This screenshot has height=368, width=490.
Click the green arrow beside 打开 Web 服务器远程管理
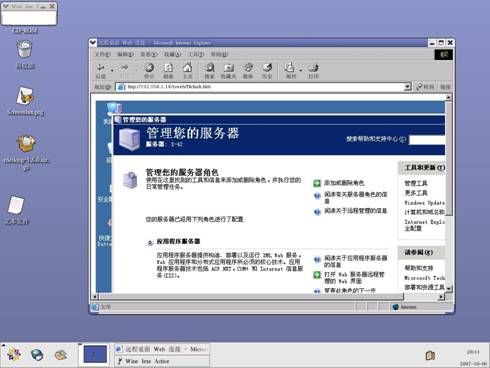(x=317, y=275)
